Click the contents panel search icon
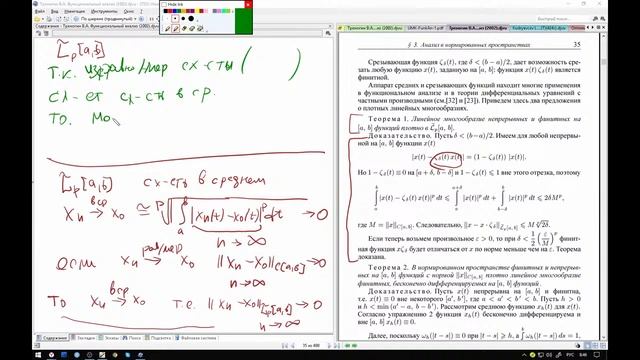640x360 pixels. tap(328, 33)
